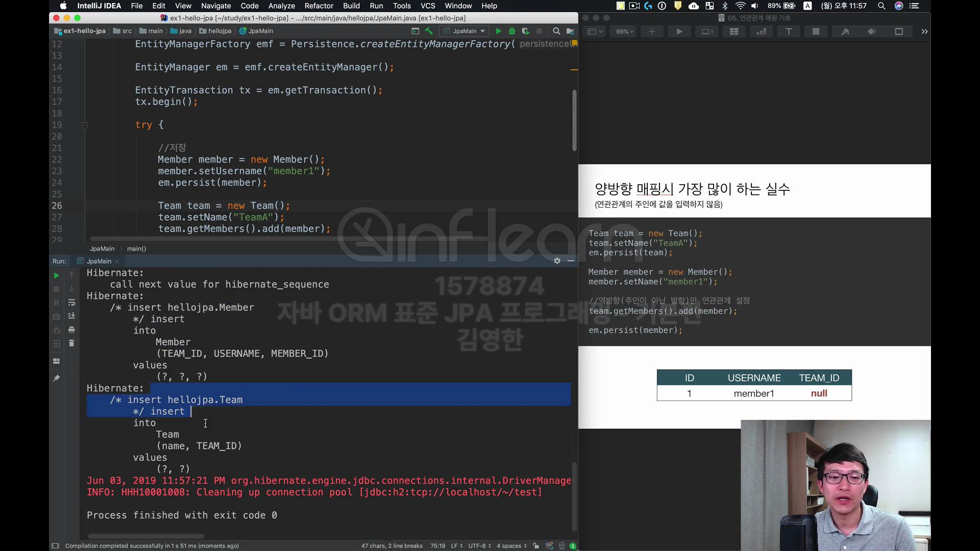This screenshot has height=551, width=980.
Task: Toggle file read-only lock icon
Action: point(536,546)
